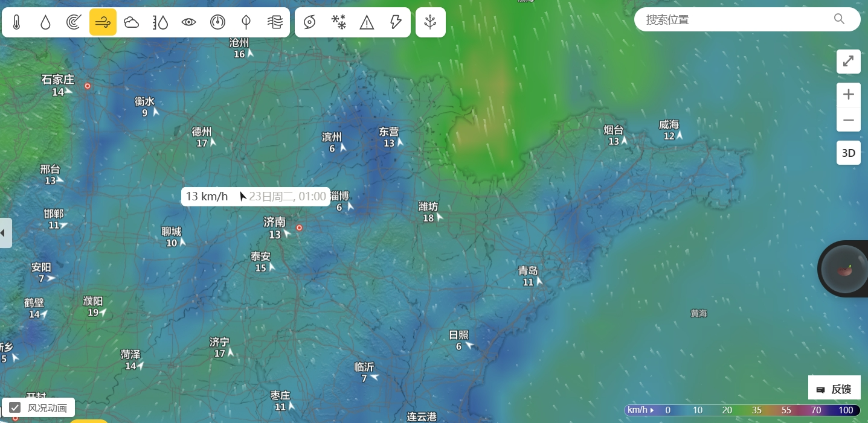The width and height of the screenshot is (868, 423).
Task: Change the km/h wind speed unit
Action: [x=641, y=410]
